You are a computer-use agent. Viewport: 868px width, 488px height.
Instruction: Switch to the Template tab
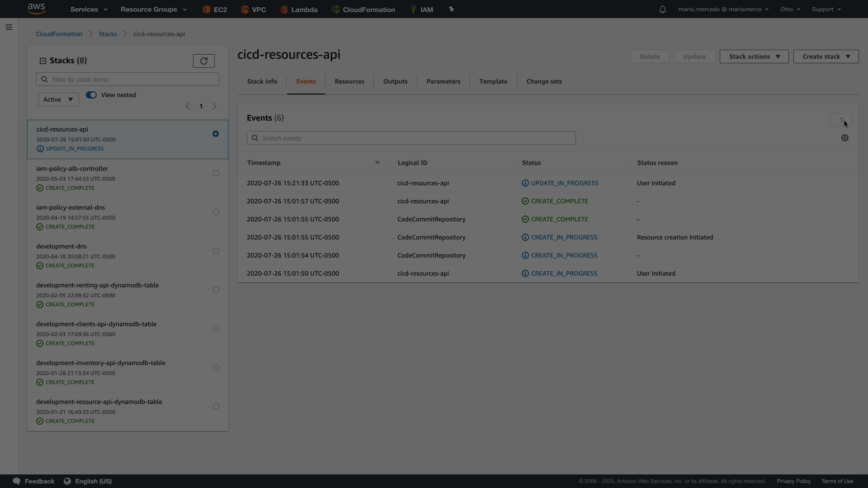[x=493, y=81]
